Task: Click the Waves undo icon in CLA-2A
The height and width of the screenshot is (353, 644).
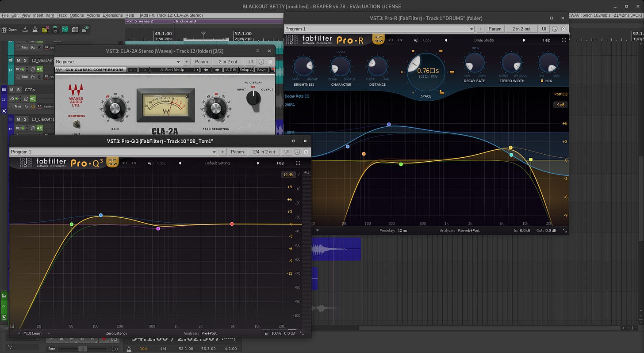Action: pos(132,70)
